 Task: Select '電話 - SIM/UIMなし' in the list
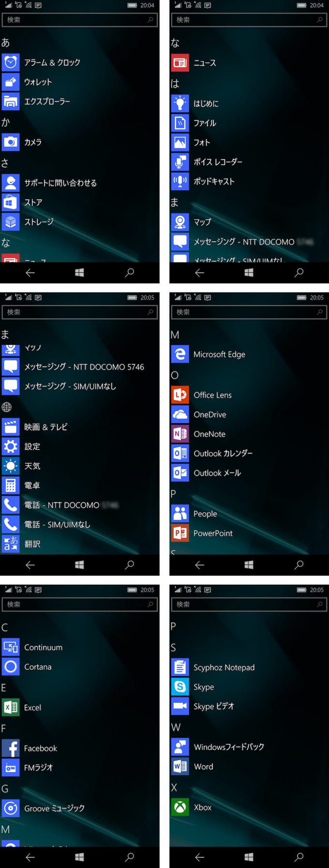(x=57, y=524)
